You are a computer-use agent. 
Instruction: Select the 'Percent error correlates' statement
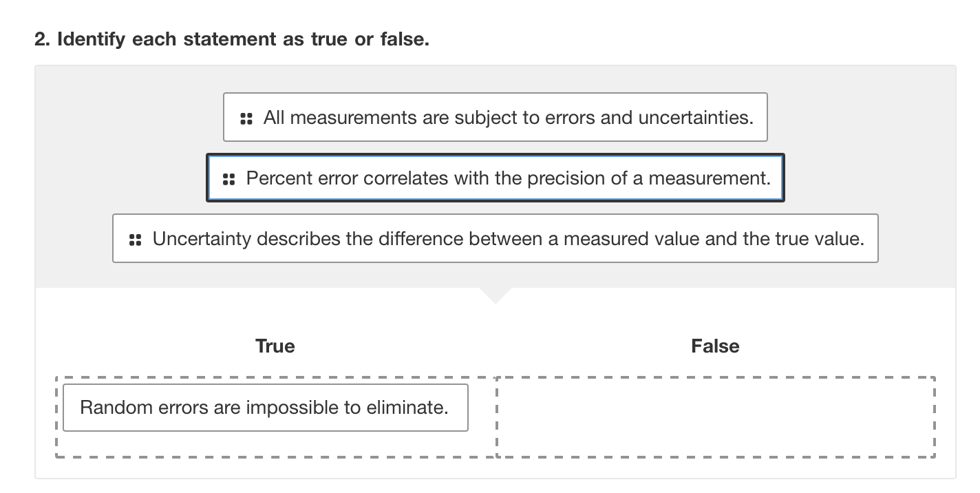pyautogui.click(x=496, y=178)
